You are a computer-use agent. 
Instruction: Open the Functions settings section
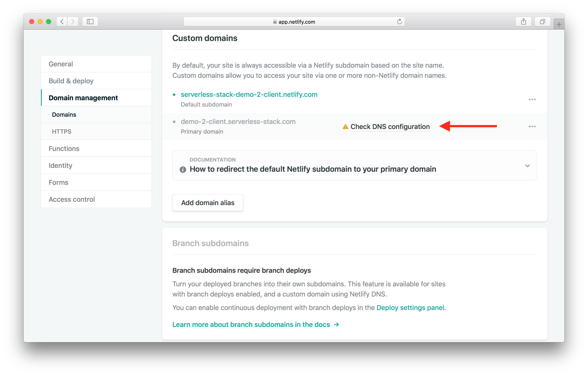[64, 149]
